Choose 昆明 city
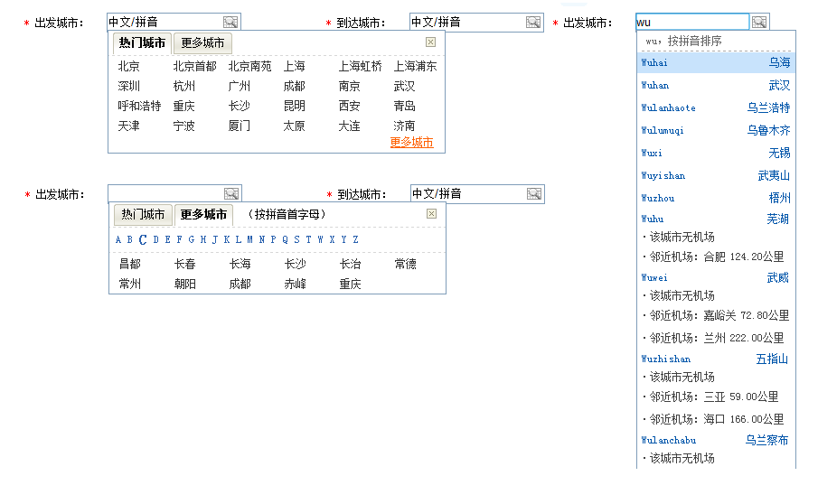The height and width of the screenshot is (504, 818). pos(295,106)
